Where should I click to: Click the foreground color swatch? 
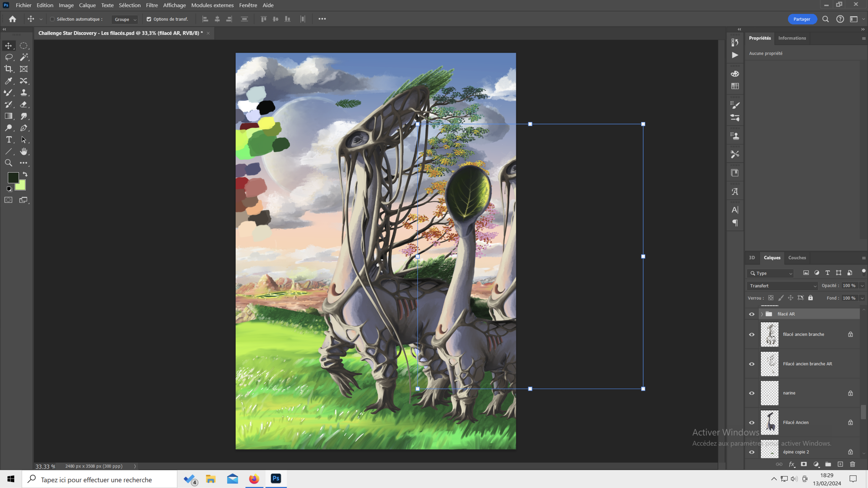click(x=13, y=177)
